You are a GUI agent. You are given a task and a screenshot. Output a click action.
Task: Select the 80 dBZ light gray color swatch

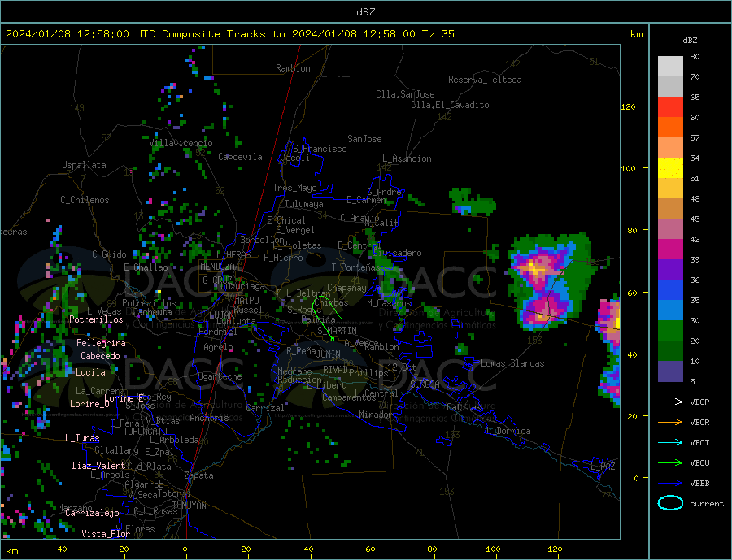click(x=670, y=67)
